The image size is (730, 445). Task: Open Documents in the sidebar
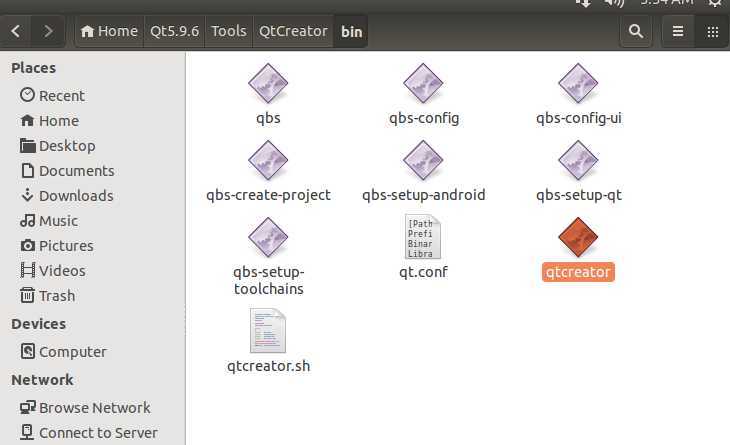click(68, 171)
